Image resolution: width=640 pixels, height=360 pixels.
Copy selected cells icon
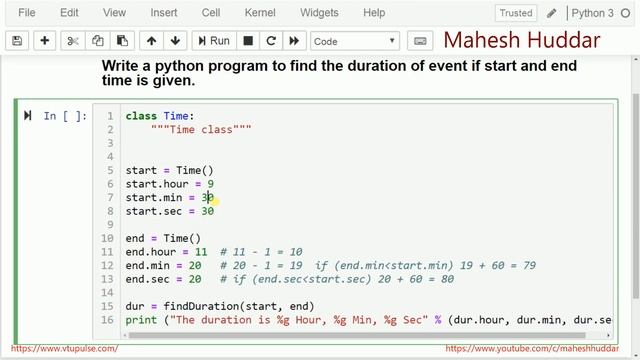pyautogui.click(x=98, y=41)
